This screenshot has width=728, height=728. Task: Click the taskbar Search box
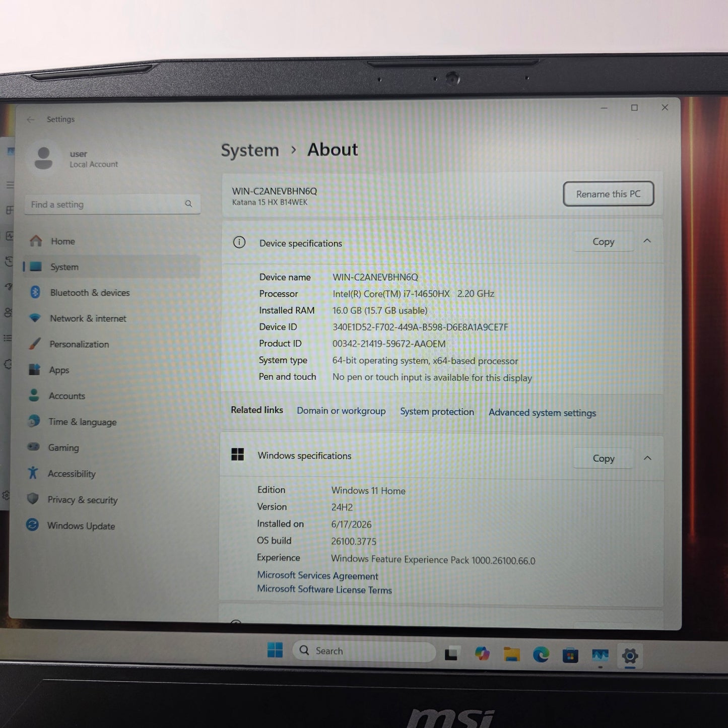364,651
